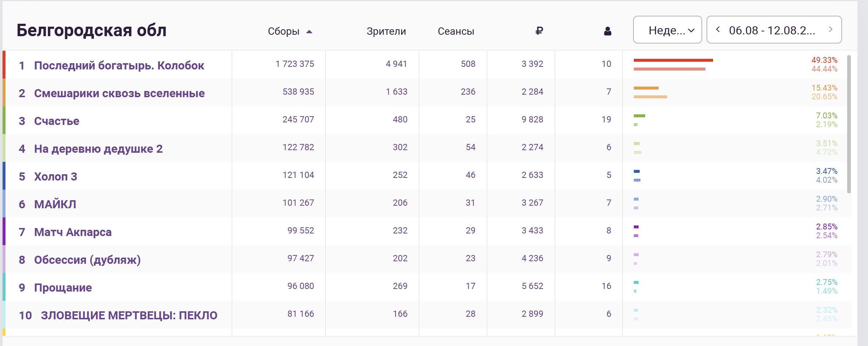868x346 pixels.
Task: Open ЗЛОВЕЩИЕ МЕРТВЕЦЫ: ПЕКЛО entry
Action: point(129,315)
